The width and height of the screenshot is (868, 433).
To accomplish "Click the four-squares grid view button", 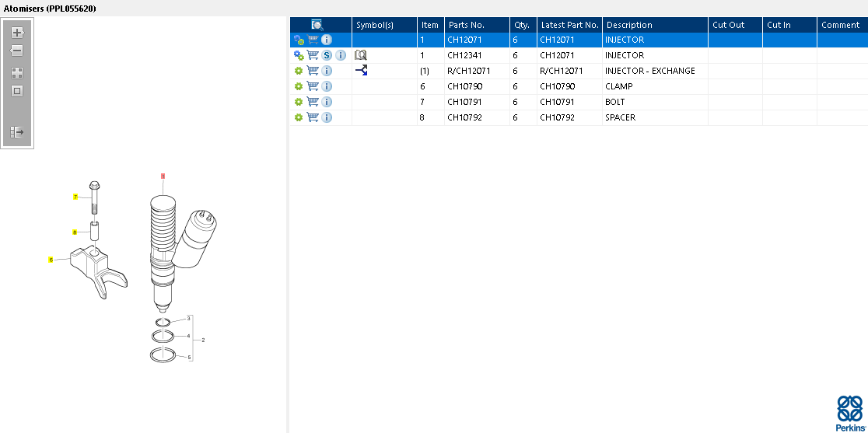I will [17, 73].
